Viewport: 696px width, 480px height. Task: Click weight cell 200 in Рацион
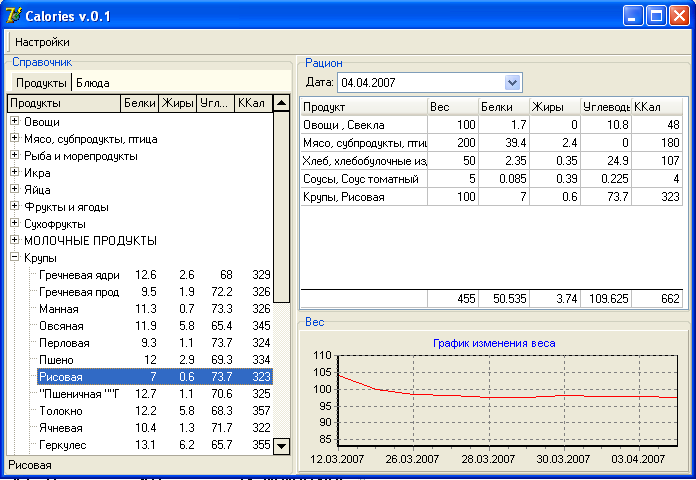pos(453,143)
